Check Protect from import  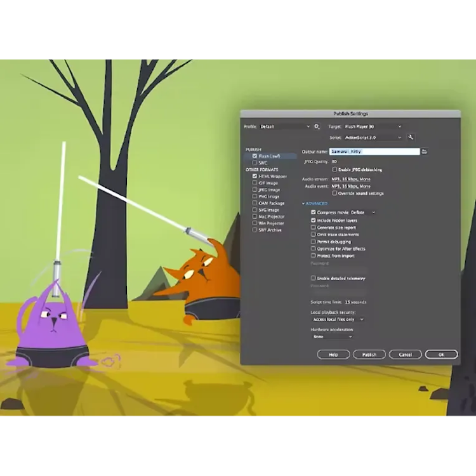313,255
